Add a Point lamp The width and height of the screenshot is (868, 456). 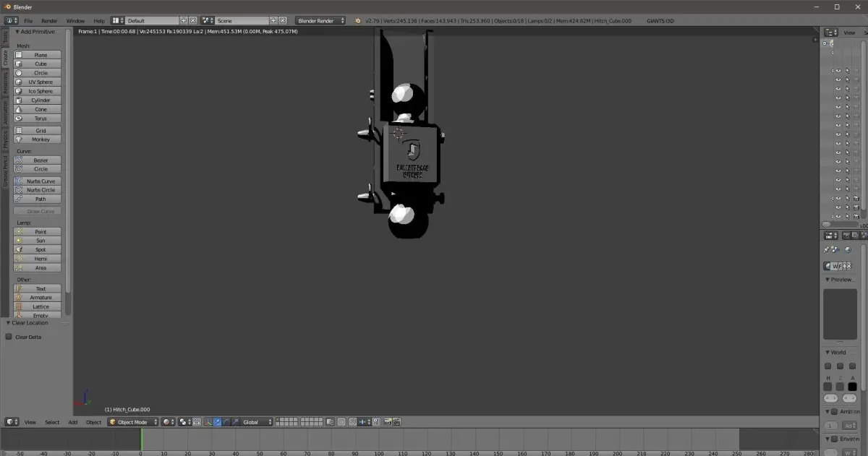(x=38, y=232)
